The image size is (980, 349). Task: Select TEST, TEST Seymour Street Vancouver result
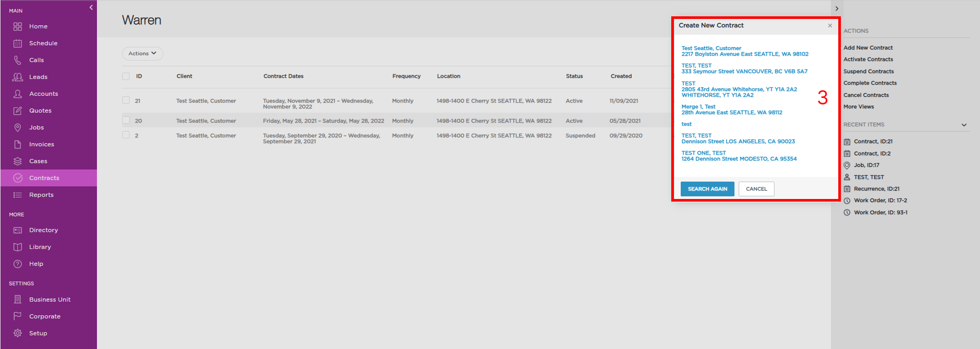pyautogui.click(x=744, y=68)
